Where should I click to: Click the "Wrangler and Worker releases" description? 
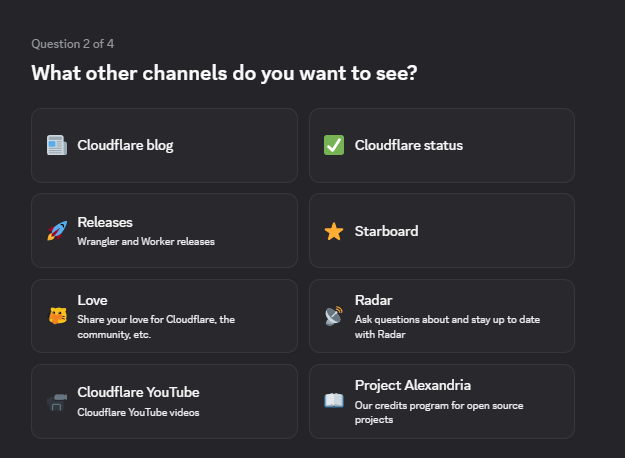[x=146, y=242]
